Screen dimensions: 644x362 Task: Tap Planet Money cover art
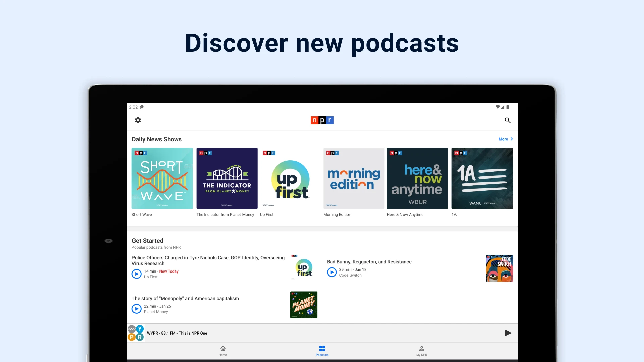pyautogui.click(x=304, y=305)
